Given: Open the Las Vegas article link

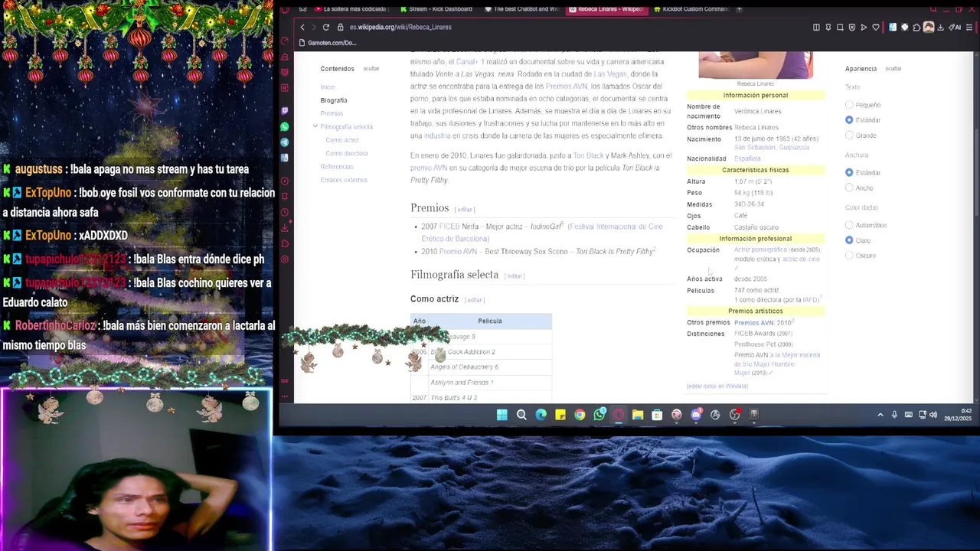Looking at the screenshot, I should click(610, 74).
